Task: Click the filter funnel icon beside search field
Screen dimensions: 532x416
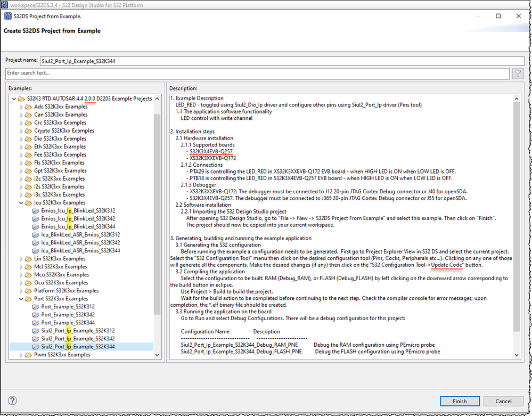Action: (x=518, y=73)
